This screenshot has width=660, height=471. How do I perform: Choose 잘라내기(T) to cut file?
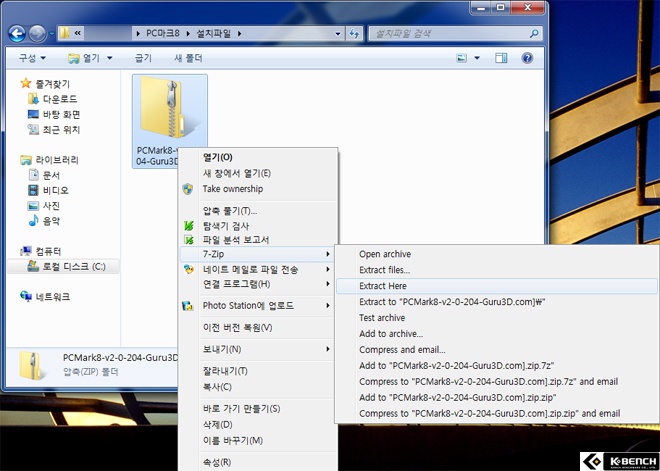pos(258,371)
